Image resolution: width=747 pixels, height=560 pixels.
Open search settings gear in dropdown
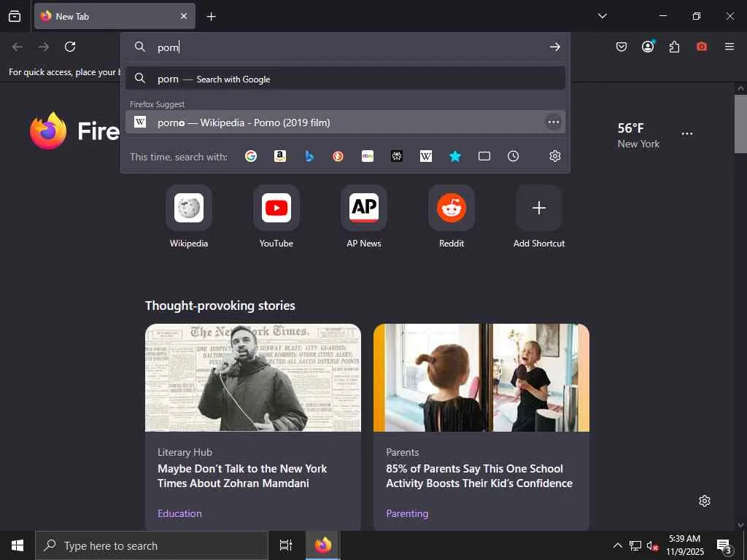(x=554, y=156)
